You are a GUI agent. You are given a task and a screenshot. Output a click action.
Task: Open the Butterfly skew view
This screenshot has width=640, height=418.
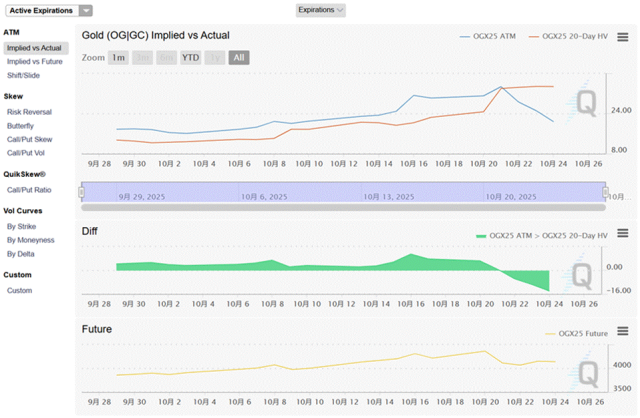tap(21, 126)
